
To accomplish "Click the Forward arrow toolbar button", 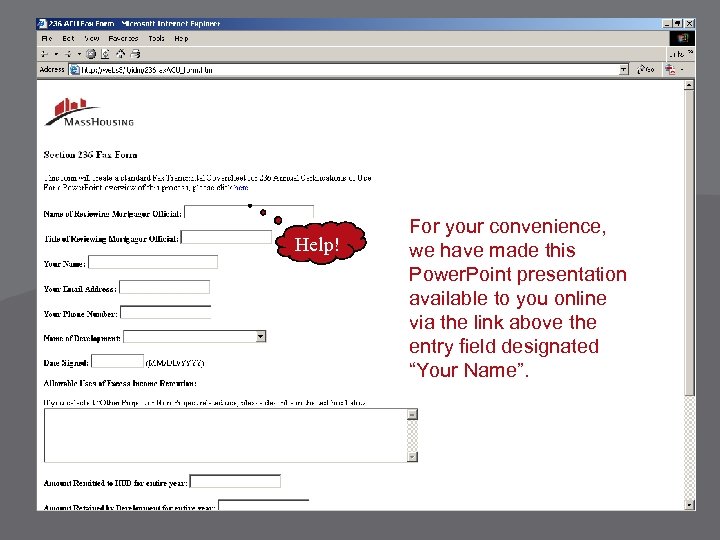I will tap(68, 54).
